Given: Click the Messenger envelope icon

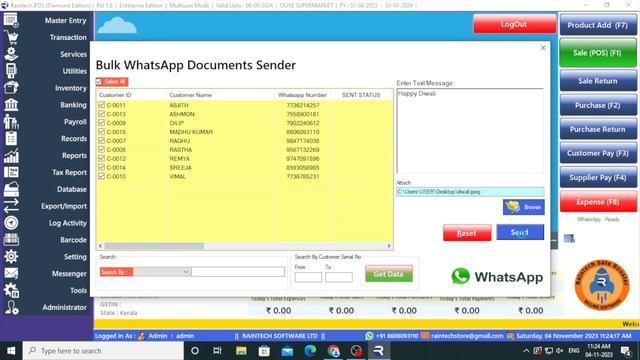Looking at the screenshot, I should click(11, 273).
